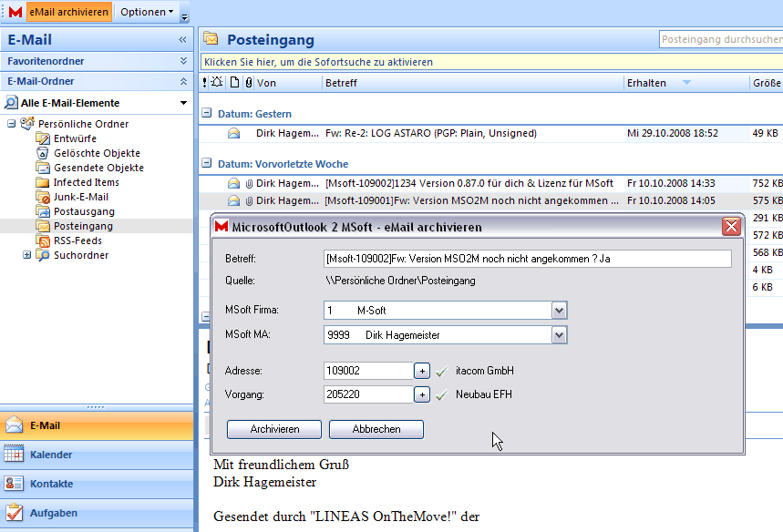The width and height of the screenshot is (783, 532).
Task: Sort messages by Größe column
Action: pyautogui.click(x=767, y=83)
